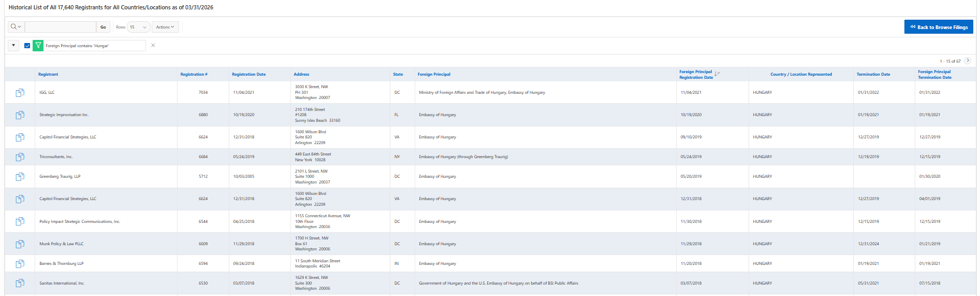Click documents icon for Munk Policy & Law PLLC
The image size is (980, 296).
click(20, 244)
